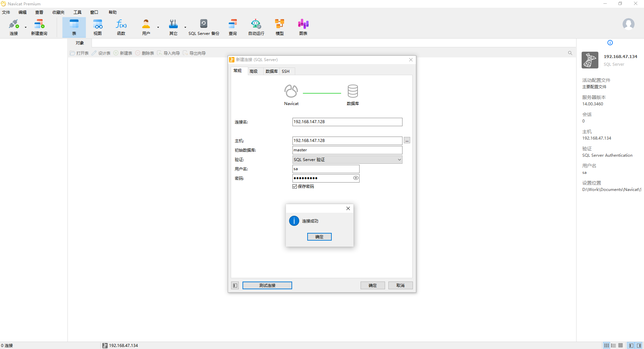Click the Host (主机) input field
Image resolution: width=644 pixels, height=349 pixels.
[x=347, y=141]
